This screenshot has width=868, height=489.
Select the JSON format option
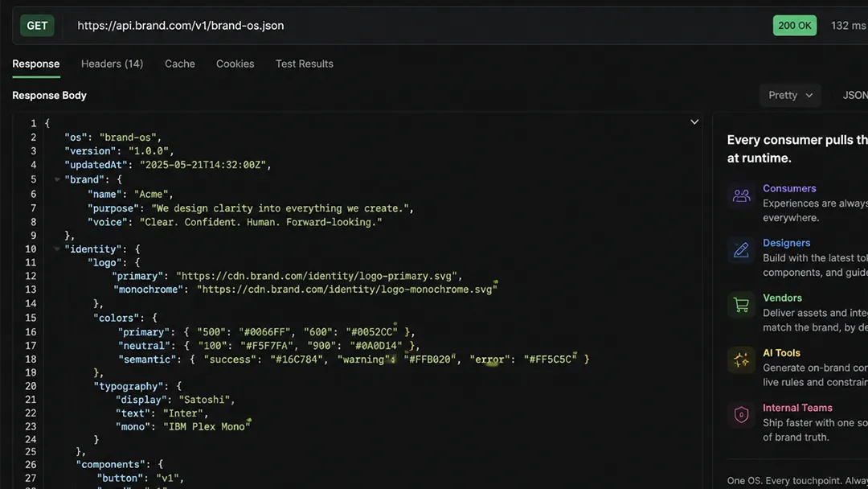(854, 95)
